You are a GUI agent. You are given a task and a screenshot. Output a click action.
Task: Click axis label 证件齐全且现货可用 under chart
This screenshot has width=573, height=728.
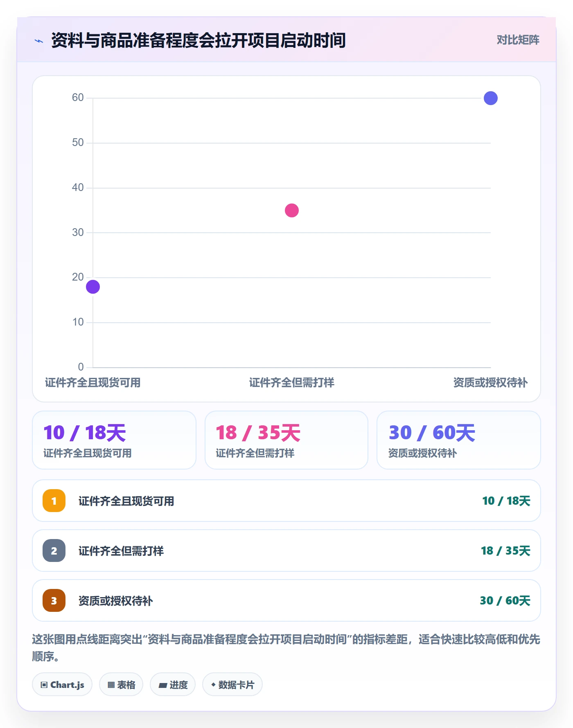point(93,383)
